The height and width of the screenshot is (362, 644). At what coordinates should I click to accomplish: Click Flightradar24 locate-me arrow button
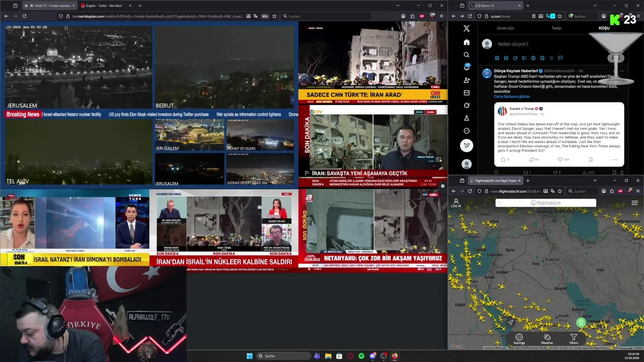511,322
